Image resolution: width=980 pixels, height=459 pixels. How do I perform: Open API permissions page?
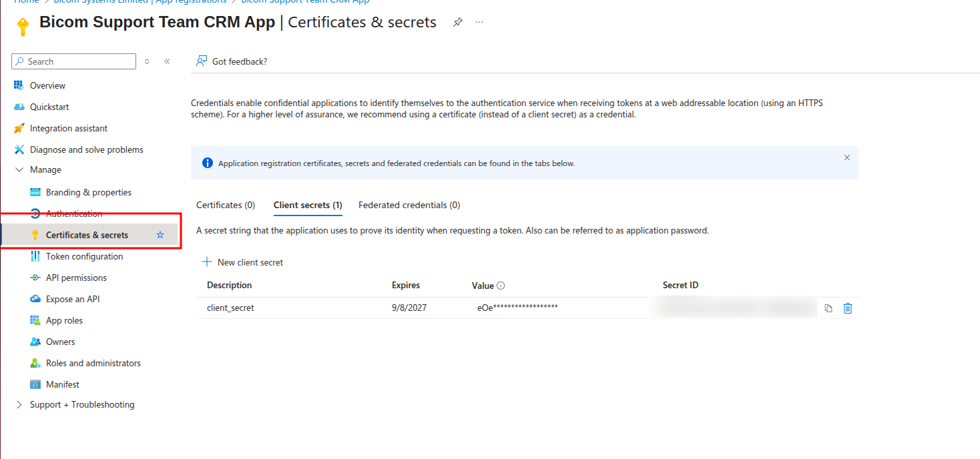[76, 278]
